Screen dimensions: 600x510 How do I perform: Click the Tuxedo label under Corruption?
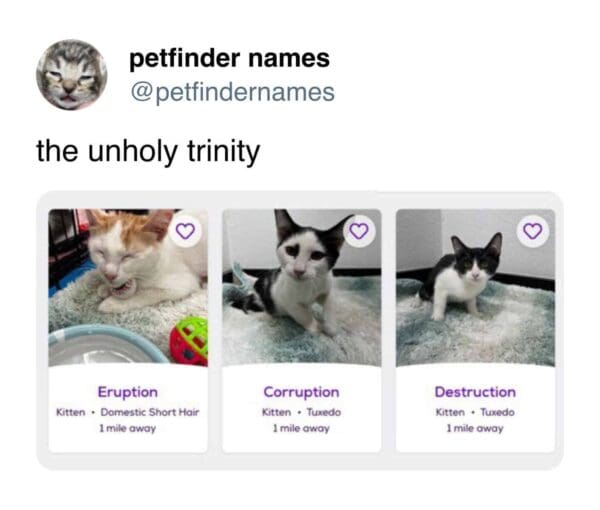(x=321, y=412)
